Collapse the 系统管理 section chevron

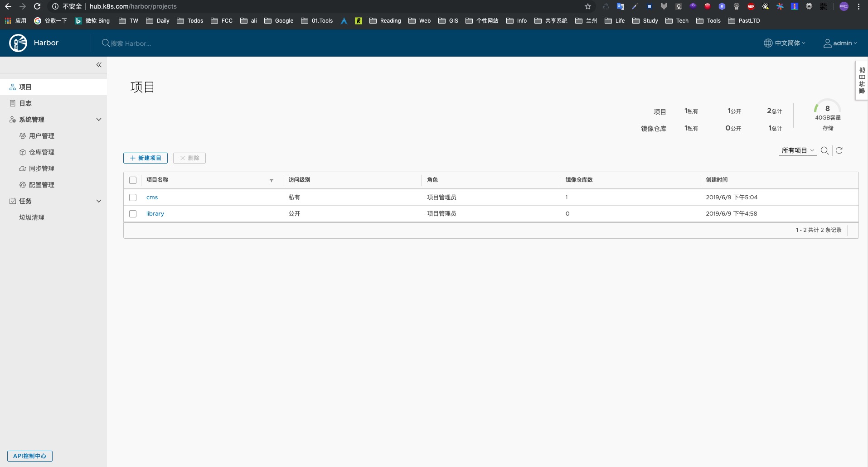point(99,120)
